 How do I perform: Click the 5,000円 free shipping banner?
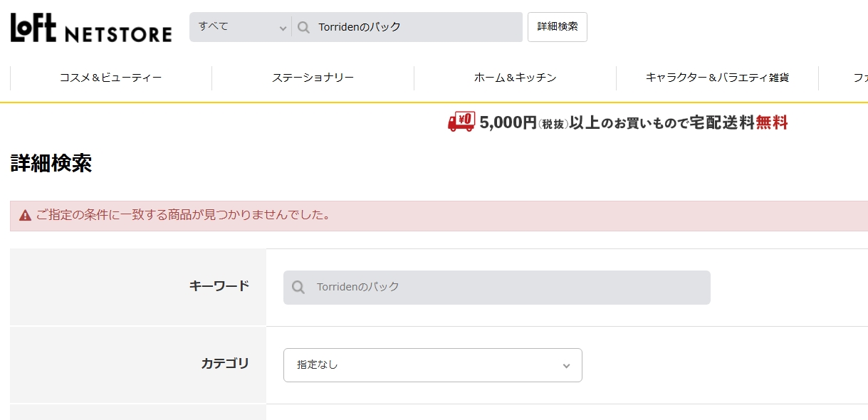(617, 122)
